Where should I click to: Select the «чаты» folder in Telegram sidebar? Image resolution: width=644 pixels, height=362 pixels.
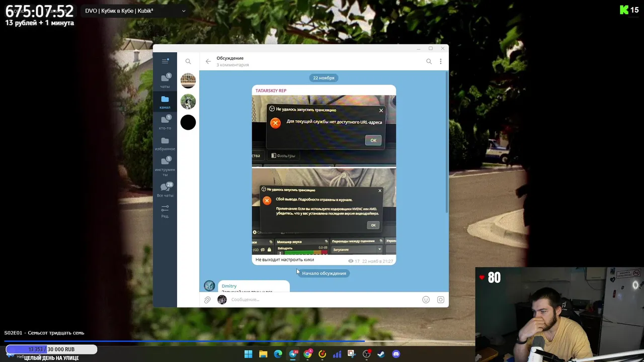(165, 80)
